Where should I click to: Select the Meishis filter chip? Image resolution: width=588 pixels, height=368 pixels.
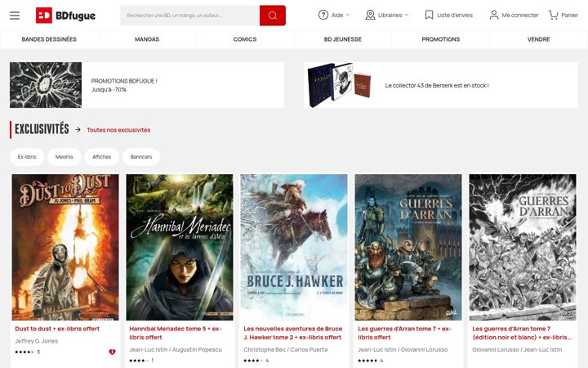(65, 157)
